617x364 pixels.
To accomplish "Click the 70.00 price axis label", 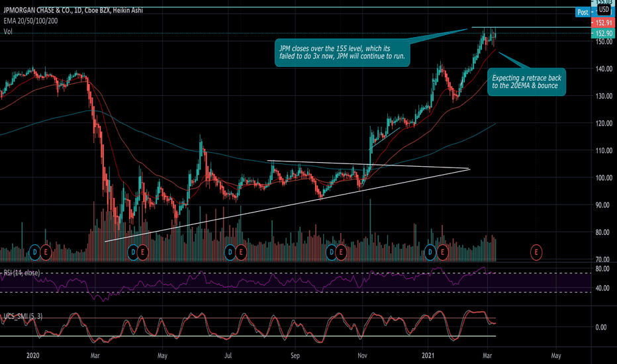I will click(x=604, y=259).
